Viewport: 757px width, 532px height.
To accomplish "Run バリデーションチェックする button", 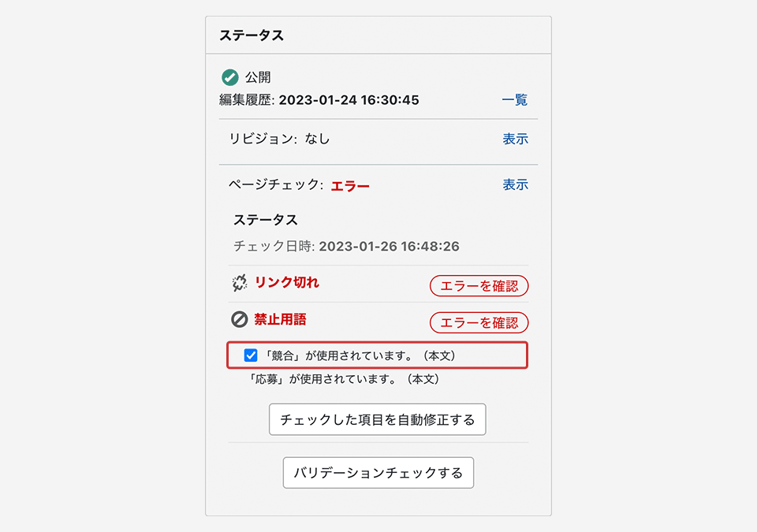I will coord(378,473).
